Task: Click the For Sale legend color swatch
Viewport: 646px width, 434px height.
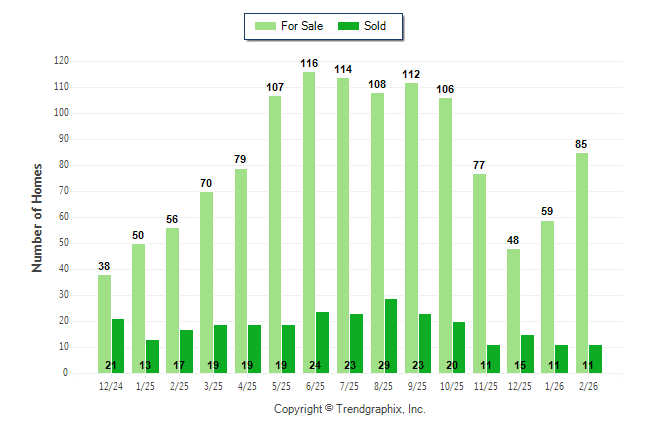Action: click(265, 26)
